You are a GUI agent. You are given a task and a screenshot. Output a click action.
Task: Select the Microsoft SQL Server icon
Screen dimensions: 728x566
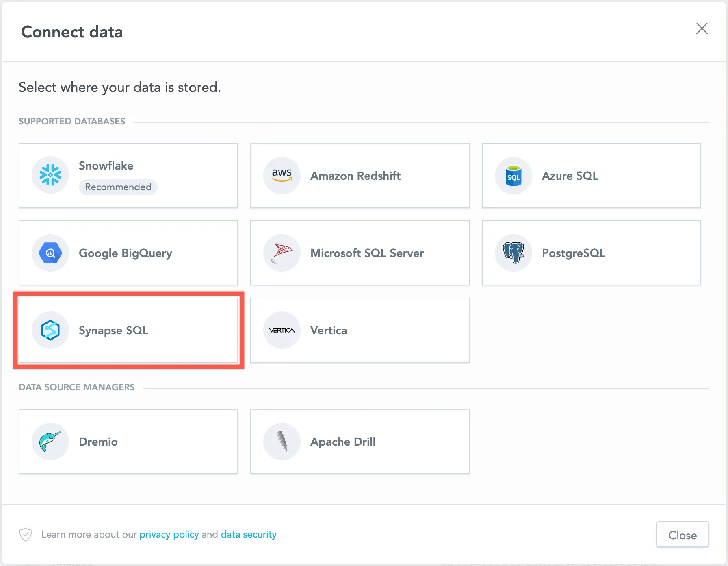pos(282,253)
